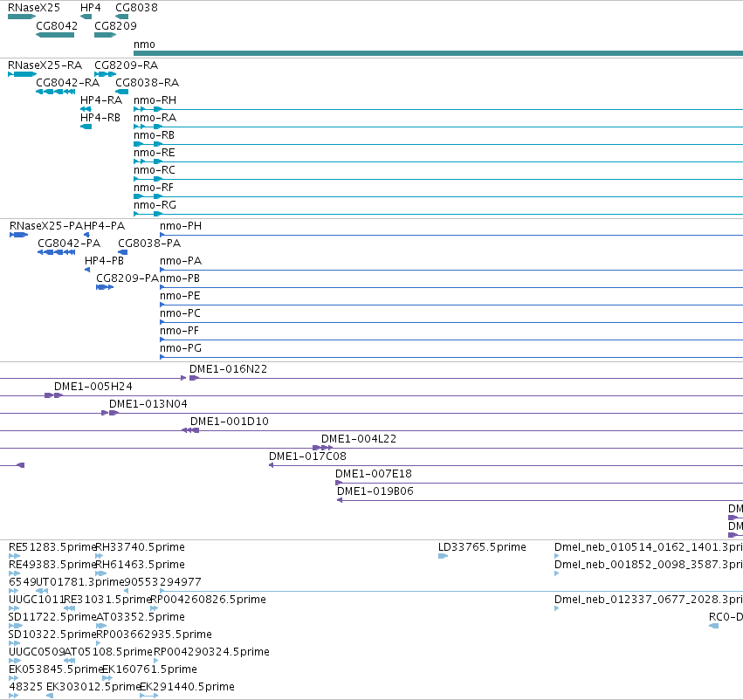
Task: Select the DME1-004L22 clone label
Action: pos(359,439)
